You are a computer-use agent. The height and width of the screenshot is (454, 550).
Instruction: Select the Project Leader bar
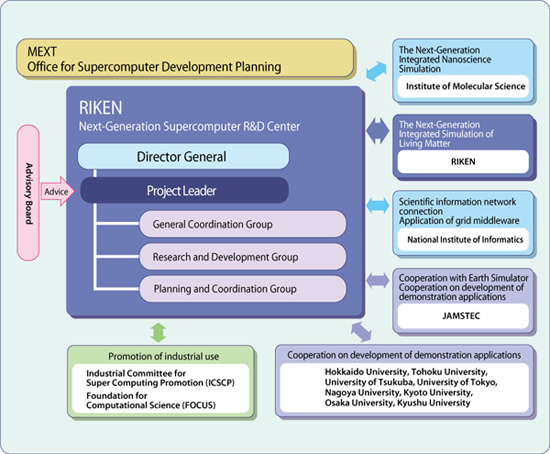(x=185, y=190)
